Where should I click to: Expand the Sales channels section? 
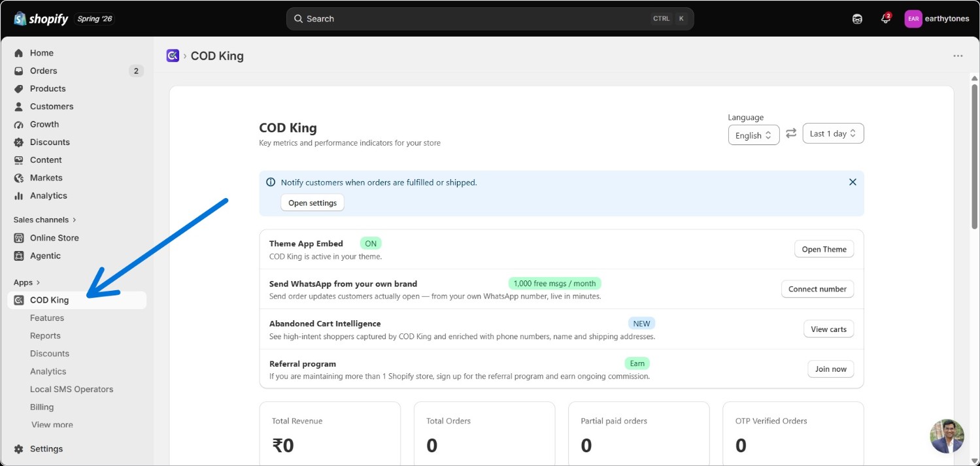(x=44, y=220)
